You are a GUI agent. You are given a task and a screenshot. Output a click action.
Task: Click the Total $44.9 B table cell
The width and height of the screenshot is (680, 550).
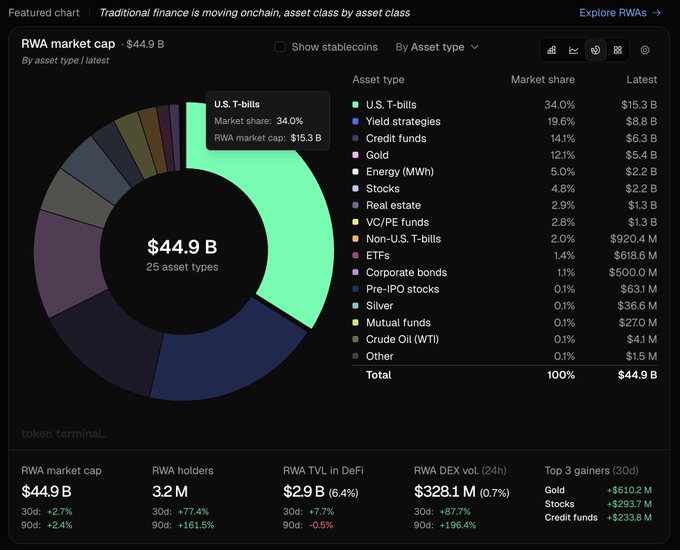click(638, 375)
